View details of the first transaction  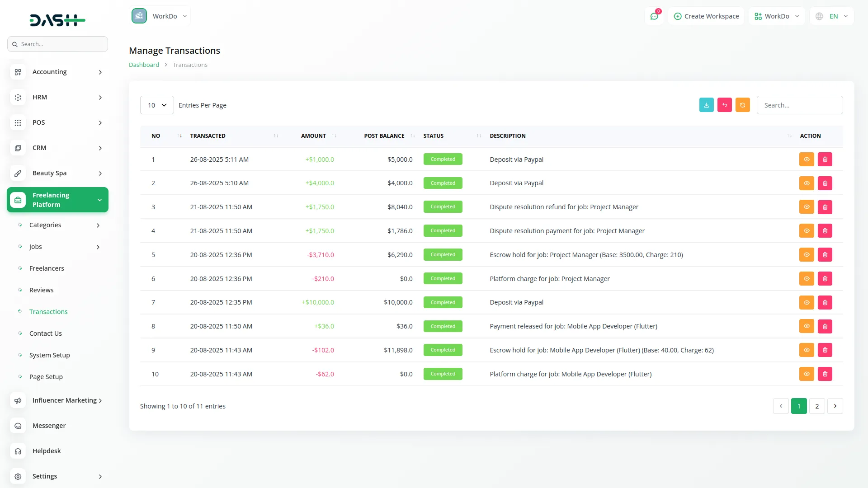[807, 159]
